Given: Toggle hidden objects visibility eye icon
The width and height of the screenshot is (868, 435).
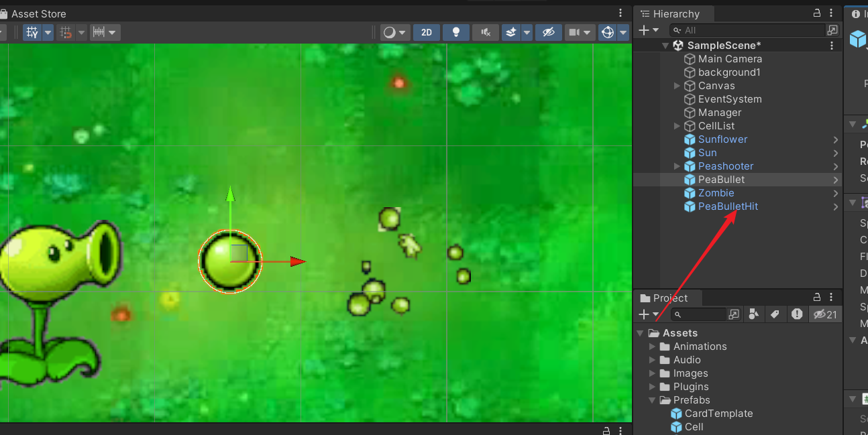Looking at the screenshot, I should coord(549,32).
